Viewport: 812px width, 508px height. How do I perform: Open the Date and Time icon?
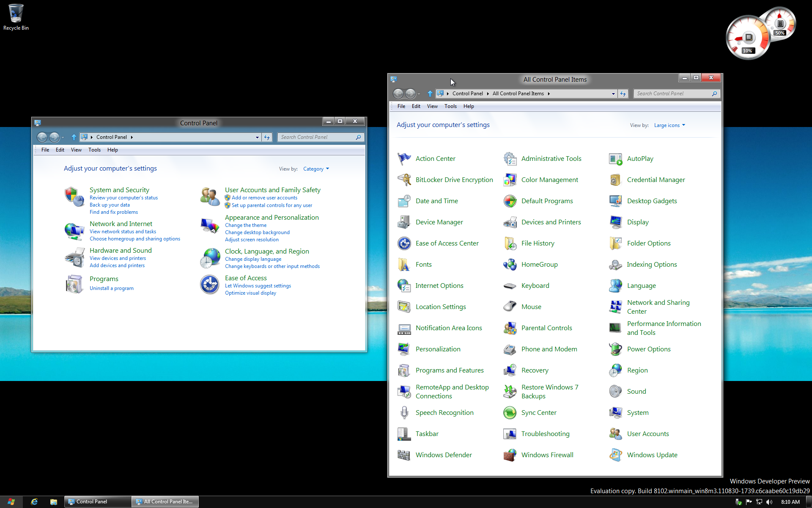click(x=404, y=201)
